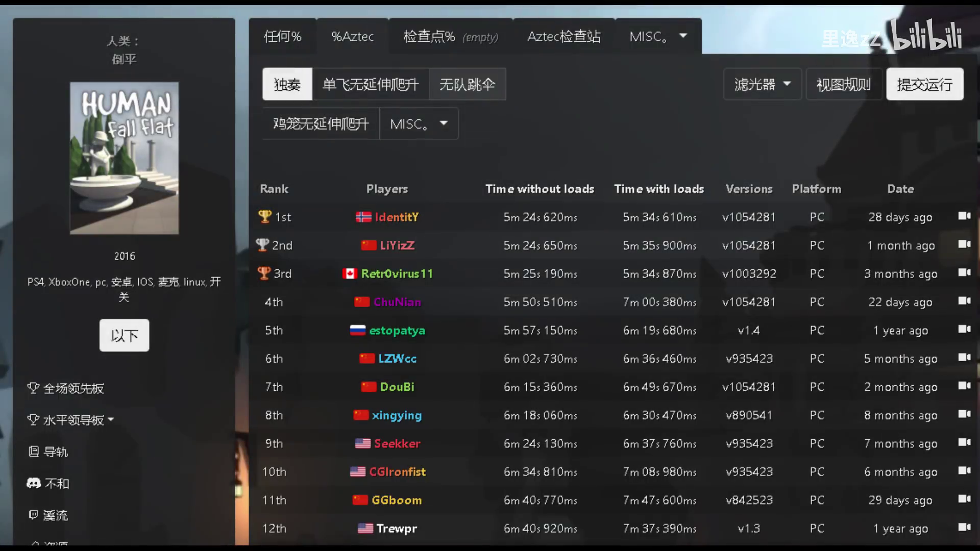The image size is (980, 551).
Task: Click the 'Versions' column header
Action: 749,189
